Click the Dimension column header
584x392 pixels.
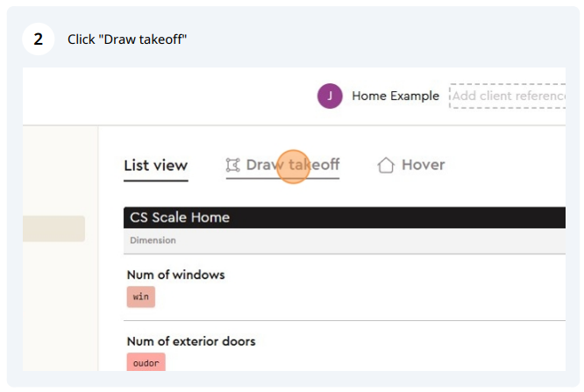153,240
